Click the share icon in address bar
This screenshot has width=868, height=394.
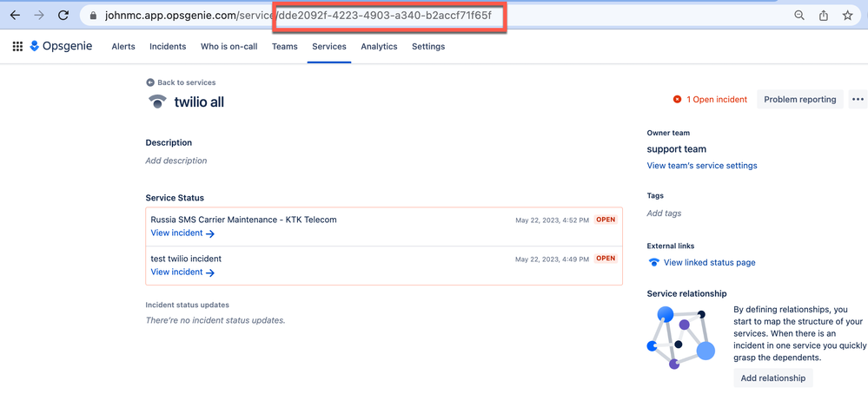pos(823,16)
